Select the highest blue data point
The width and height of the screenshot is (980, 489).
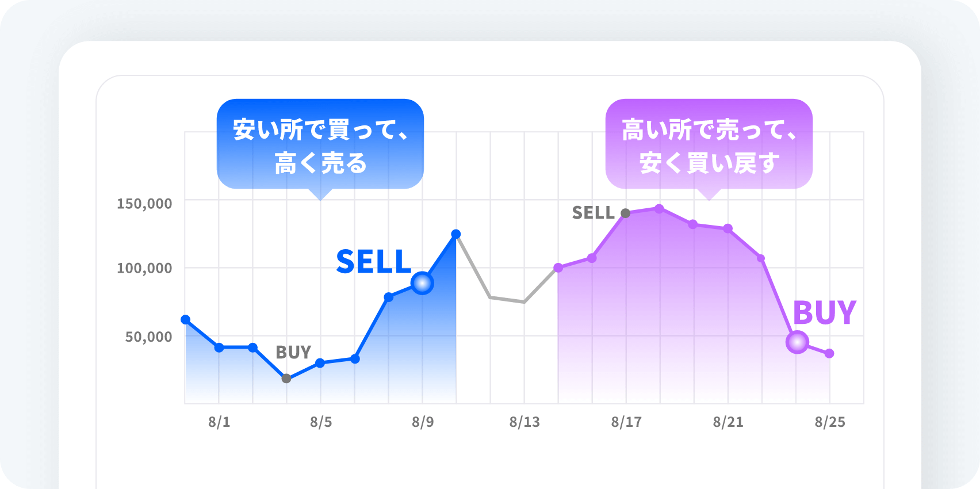(456, 234)
